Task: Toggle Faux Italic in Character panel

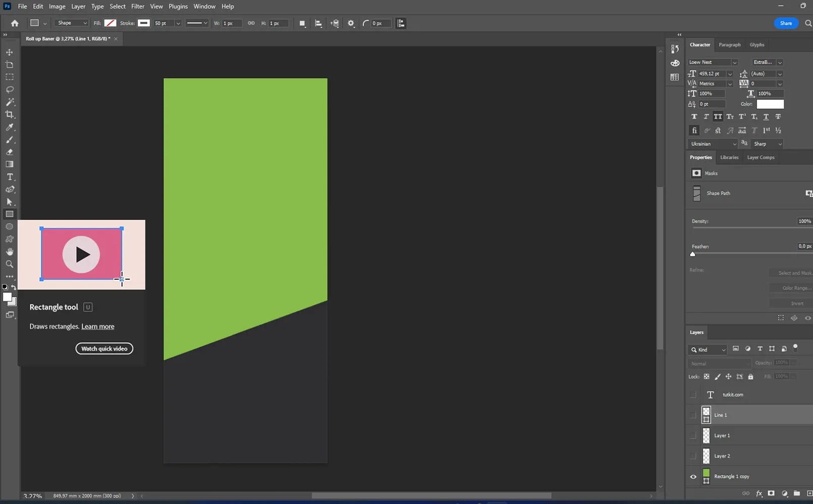Action: click(706, 116)
